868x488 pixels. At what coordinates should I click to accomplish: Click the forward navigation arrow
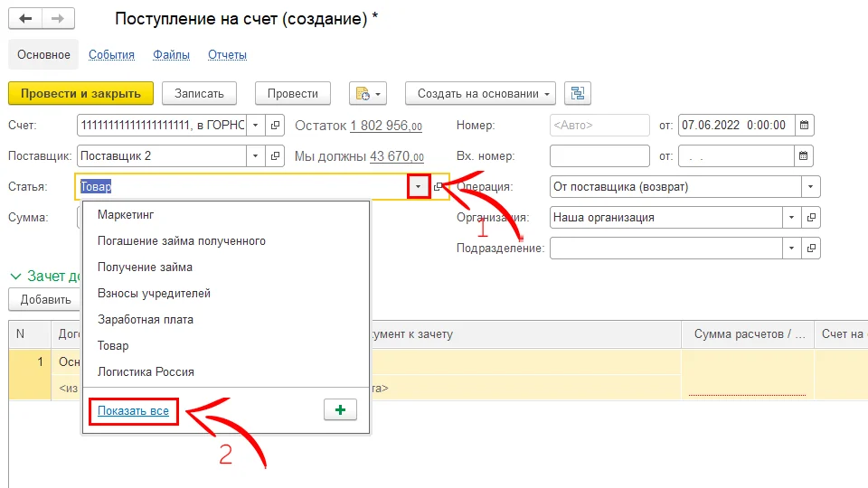(57, 19)
